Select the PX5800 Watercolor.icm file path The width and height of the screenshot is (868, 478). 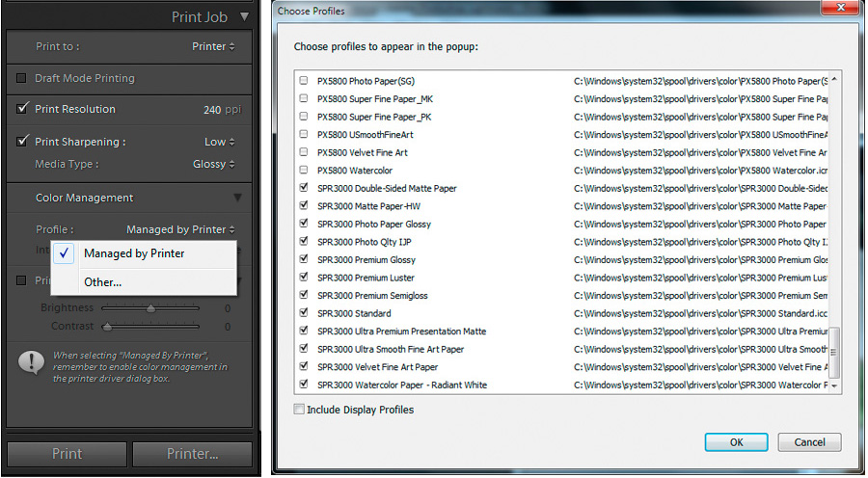click(700, 171)
